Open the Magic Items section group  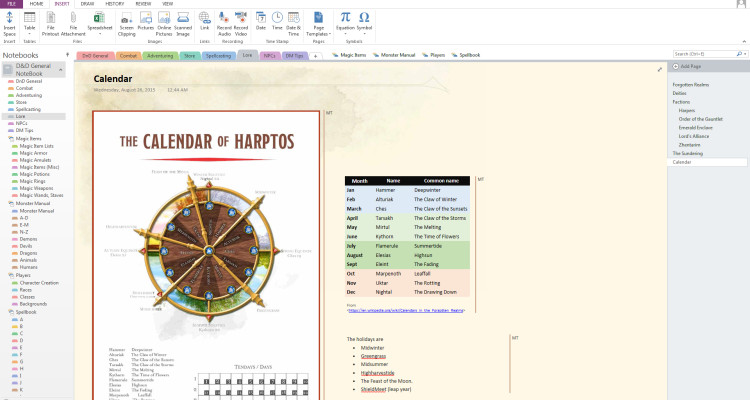click(349, 55)
